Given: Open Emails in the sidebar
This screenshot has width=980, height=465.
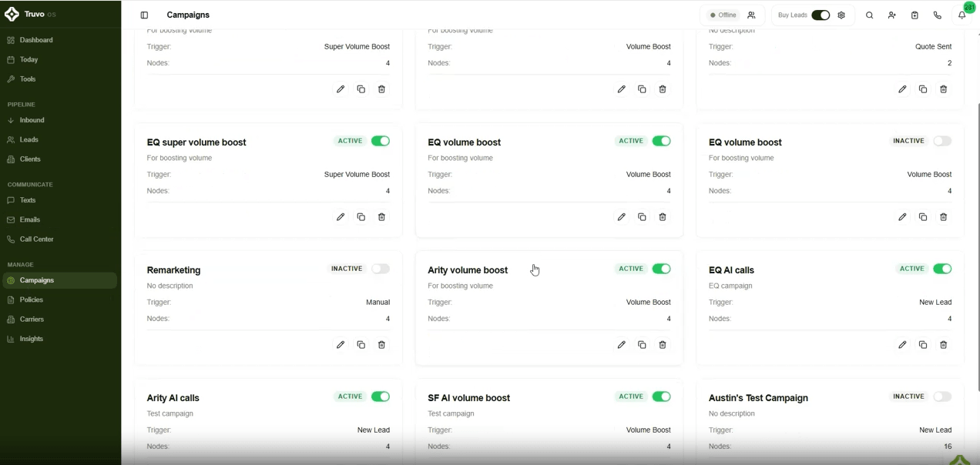Looking at the screenshot, I should (x=59, y=219).
